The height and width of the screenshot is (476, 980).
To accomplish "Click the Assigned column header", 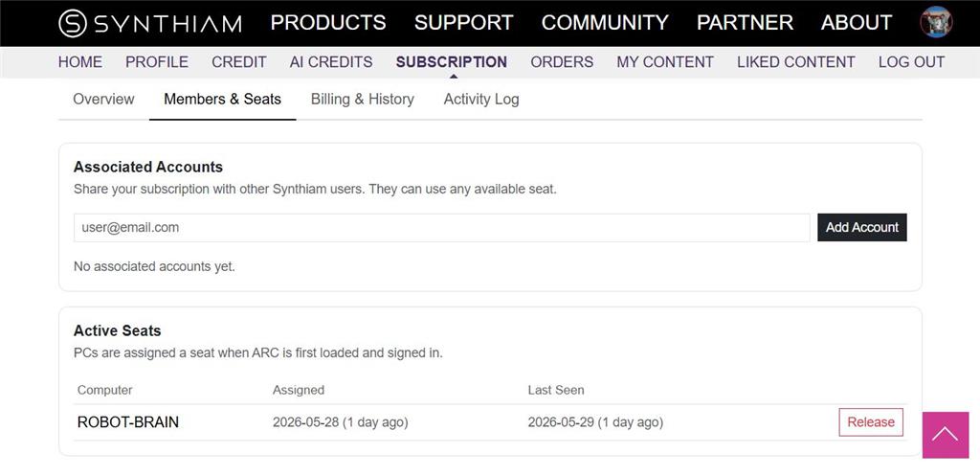I will 299,390.
